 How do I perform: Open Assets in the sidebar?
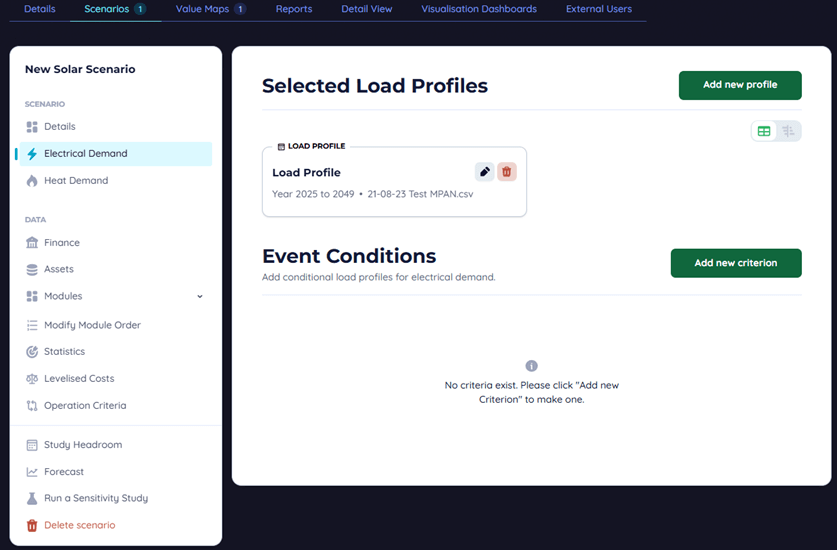tap(115, 269)
